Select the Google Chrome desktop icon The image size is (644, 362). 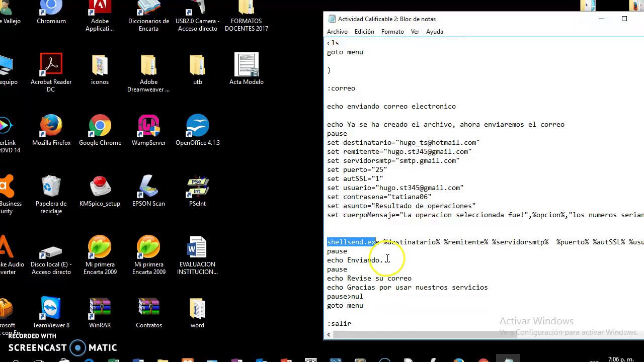click(x=100, y=130)
